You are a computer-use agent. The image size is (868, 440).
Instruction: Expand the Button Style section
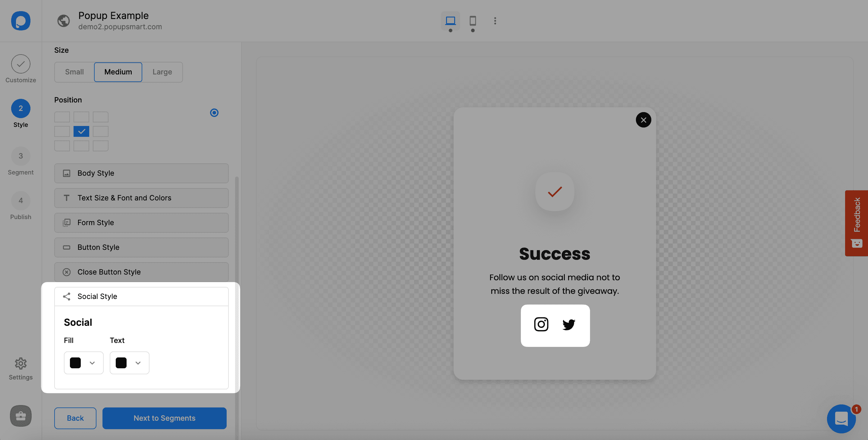click(141, 247)
